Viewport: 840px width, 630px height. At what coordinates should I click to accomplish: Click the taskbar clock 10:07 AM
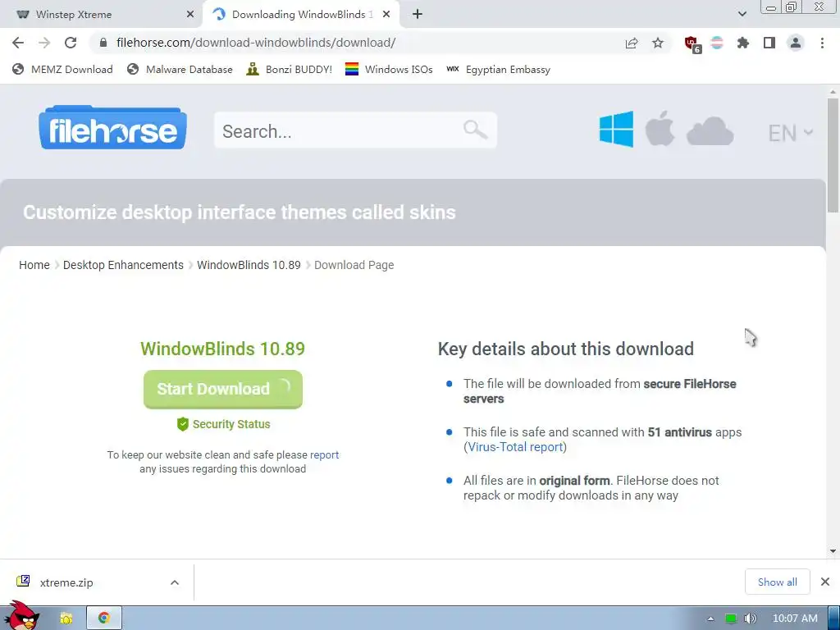click(x=795, y=619)
